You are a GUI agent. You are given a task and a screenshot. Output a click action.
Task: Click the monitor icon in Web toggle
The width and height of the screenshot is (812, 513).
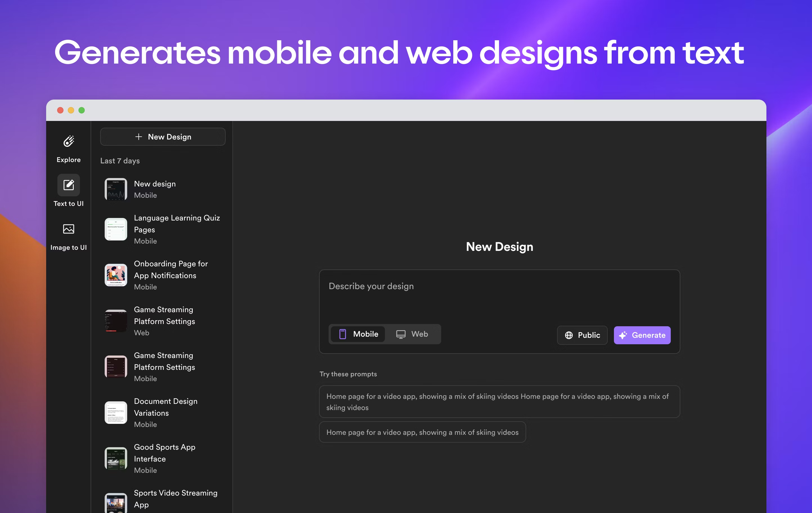[x=401, y=334]
